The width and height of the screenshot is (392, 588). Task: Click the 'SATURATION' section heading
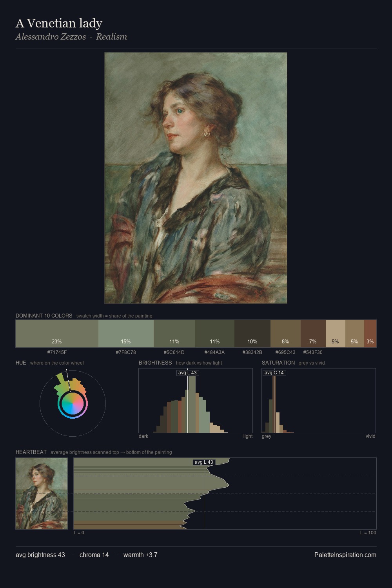click(x=278, y=363)
